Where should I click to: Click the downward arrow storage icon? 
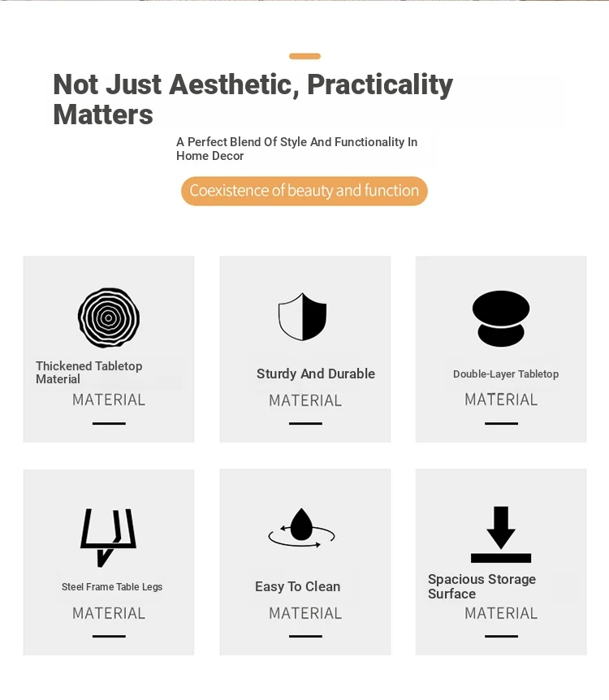click(x=501, y=534)
